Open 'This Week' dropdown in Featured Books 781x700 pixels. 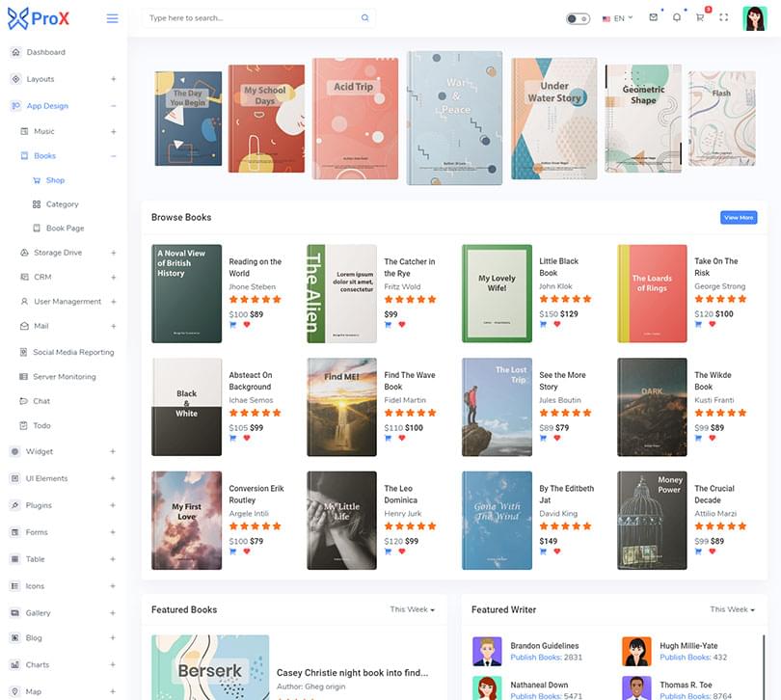pos(412,609)
